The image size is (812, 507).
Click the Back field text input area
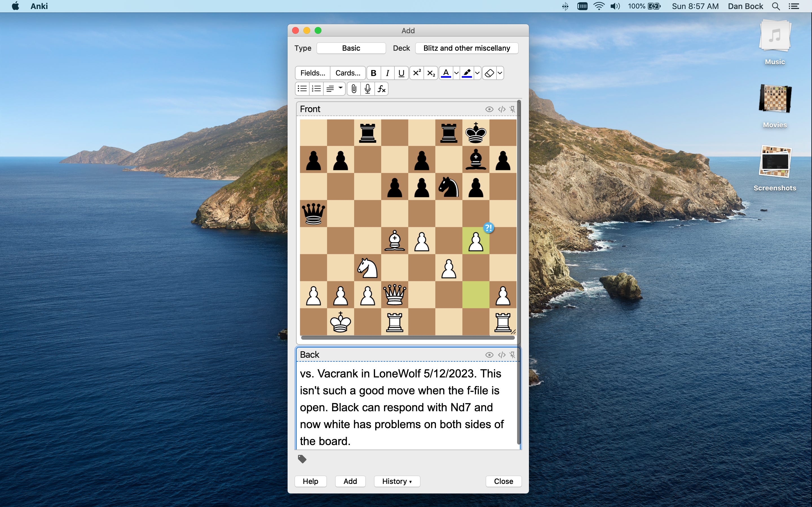pyautogui.click(x=407, y=408)
